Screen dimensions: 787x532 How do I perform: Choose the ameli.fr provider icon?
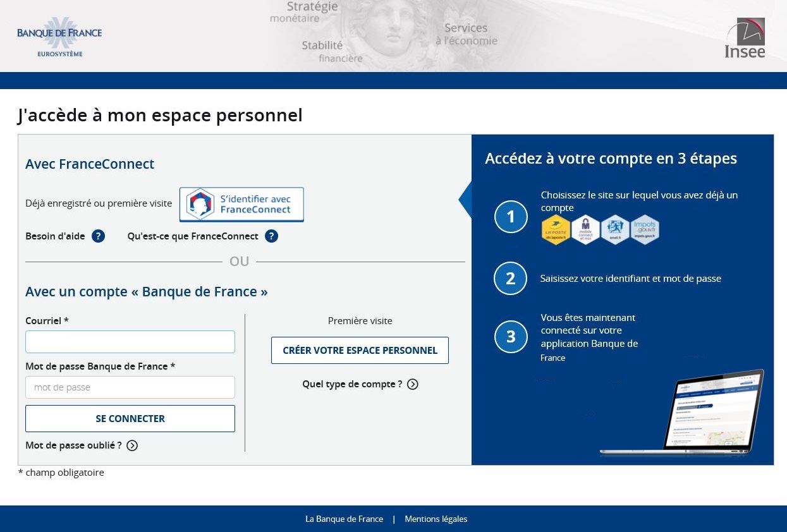tap(614, 229)
